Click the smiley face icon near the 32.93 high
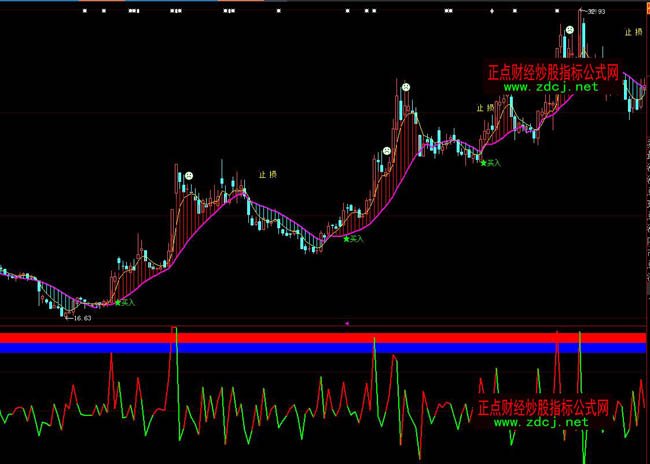 pos(569,31)
